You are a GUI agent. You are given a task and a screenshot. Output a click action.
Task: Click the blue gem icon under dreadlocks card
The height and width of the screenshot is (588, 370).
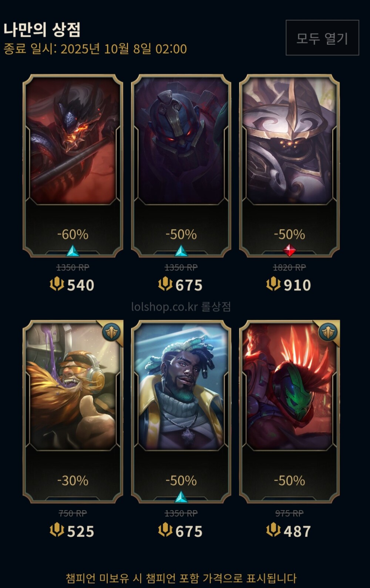pyautogui.click(x=181, y=497)
